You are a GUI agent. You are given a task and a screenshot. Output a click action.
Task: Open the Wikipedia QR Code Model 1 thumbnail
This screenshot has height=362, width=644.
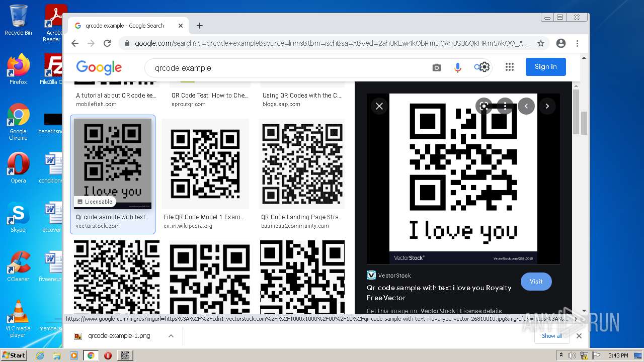[x=205, y=164]
